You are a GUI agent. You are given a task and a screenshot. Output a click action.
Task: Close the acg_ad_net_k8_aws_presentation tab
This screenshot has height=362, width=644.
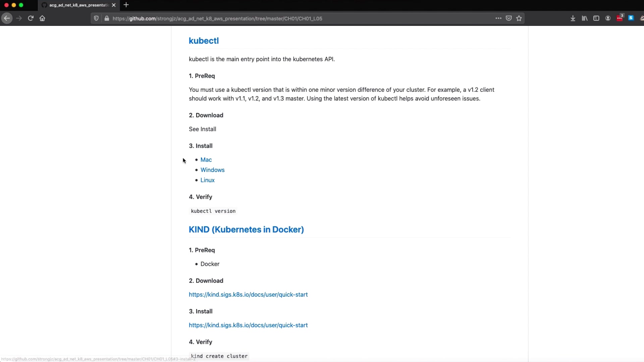click(114, 5)
